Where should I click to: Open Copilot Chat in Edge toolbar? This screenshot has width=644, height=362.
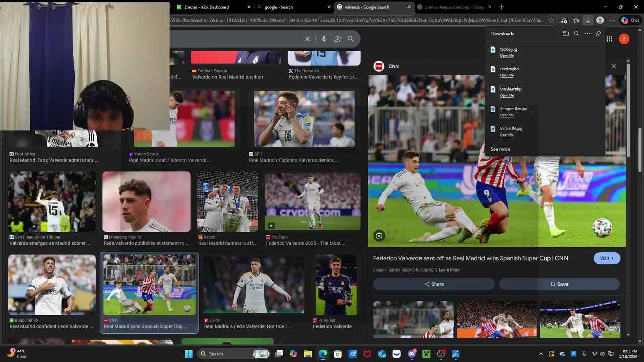(630, 20)
